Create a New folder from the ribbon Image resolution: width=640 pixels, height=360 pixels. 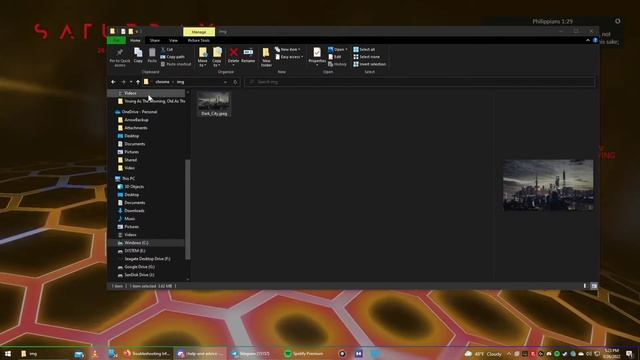[266, 57]
